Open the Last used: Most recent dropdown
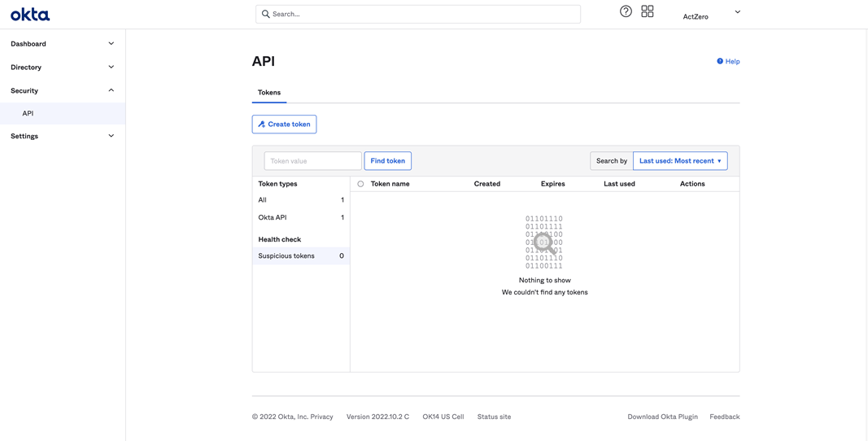The height and width of the screenshot is (441, 868). [680, 160]
